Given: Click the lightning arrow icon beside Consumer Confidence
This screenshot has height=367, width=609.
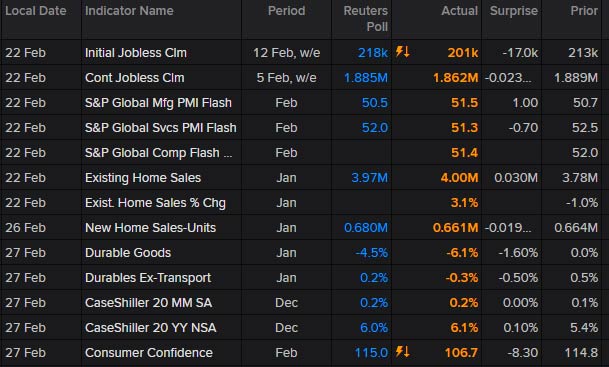Looking at the screenshot, I should coord(402,352).
